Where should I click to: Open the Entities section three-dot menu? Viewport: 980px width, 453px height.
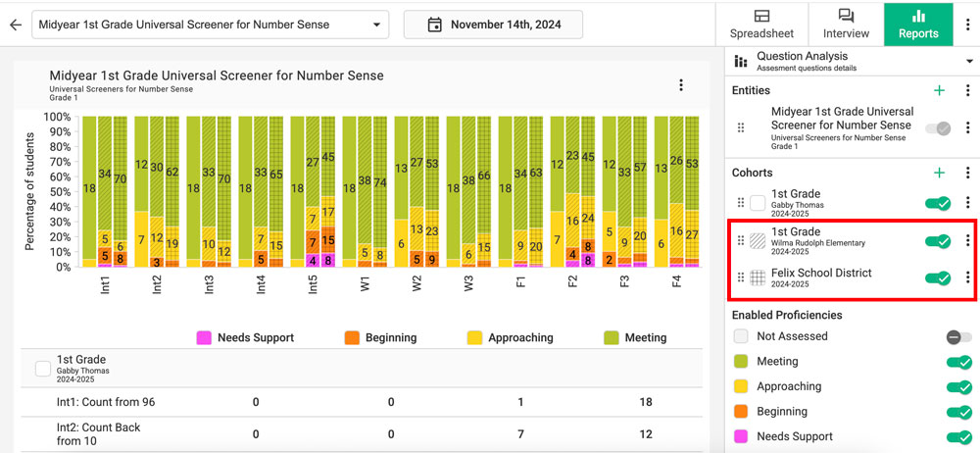(x=967, y=90)
